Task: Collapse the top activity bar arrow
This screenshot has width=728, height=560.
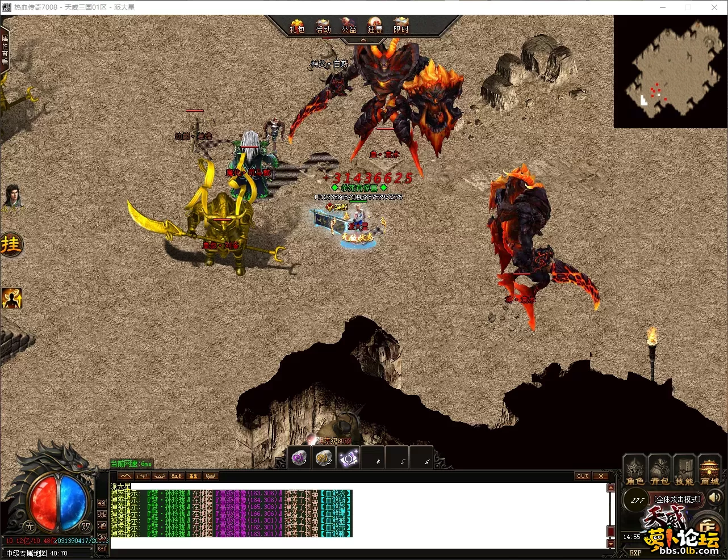Action: coord(363,40)
